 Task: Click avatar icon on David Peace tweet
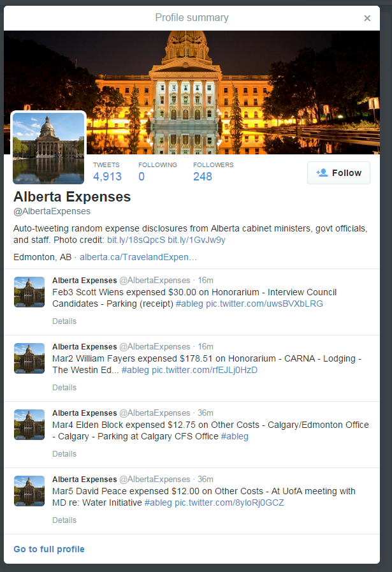click(29, 491)
